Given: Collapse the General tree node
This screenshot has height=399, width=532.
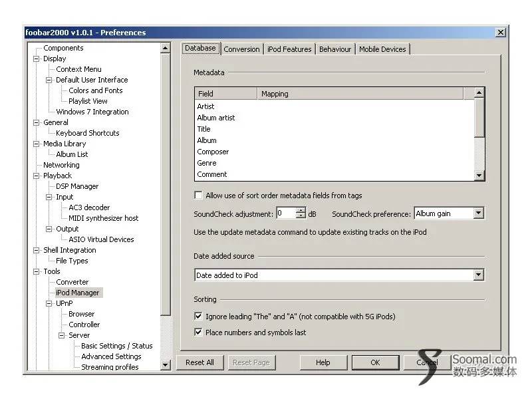Looking at the screenshot, I should pyautogui.click(x=37, y=122).
